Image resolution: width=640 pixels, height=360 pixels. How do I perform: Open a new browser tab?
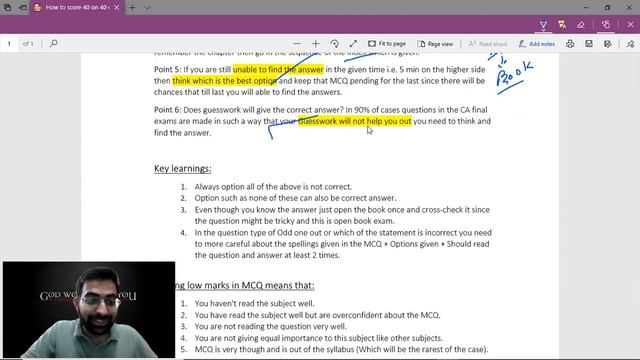click(x=132, y=7)
